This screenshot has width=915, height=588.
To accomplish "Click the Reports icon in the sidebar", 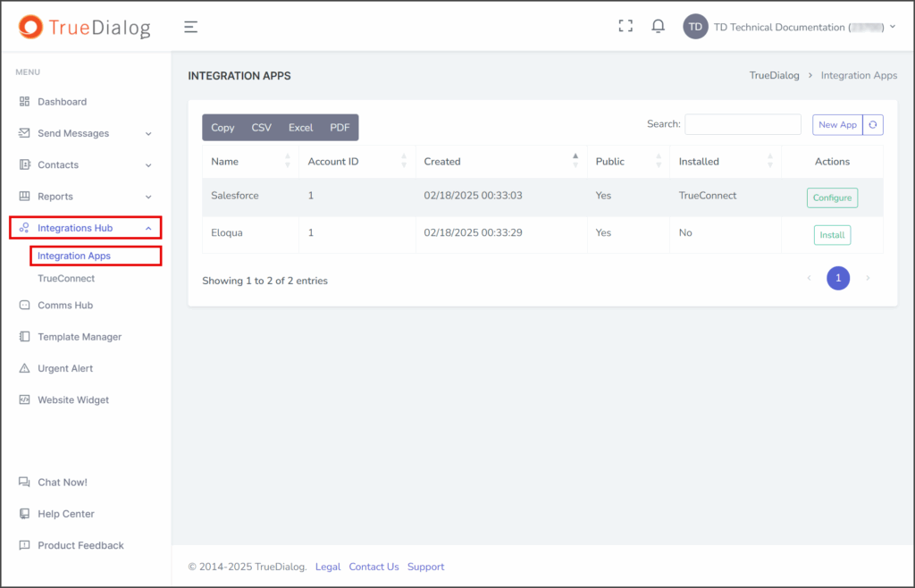I will [24, 196].
